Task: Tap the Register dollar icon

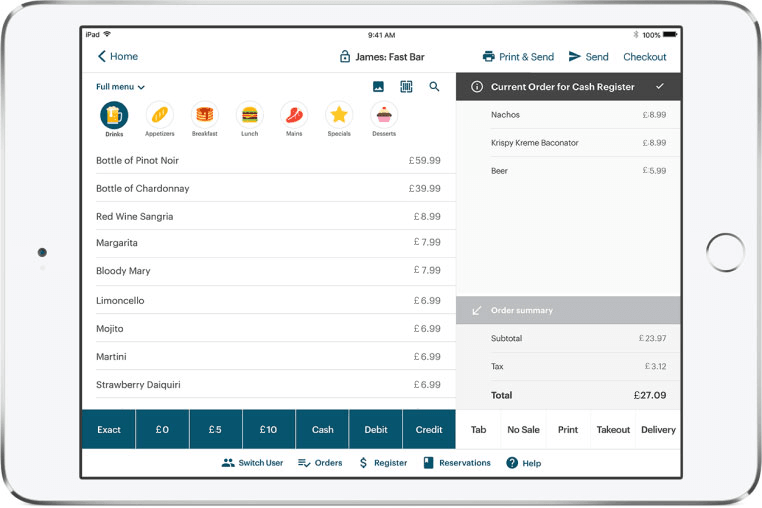Action: tap(364, 463)
